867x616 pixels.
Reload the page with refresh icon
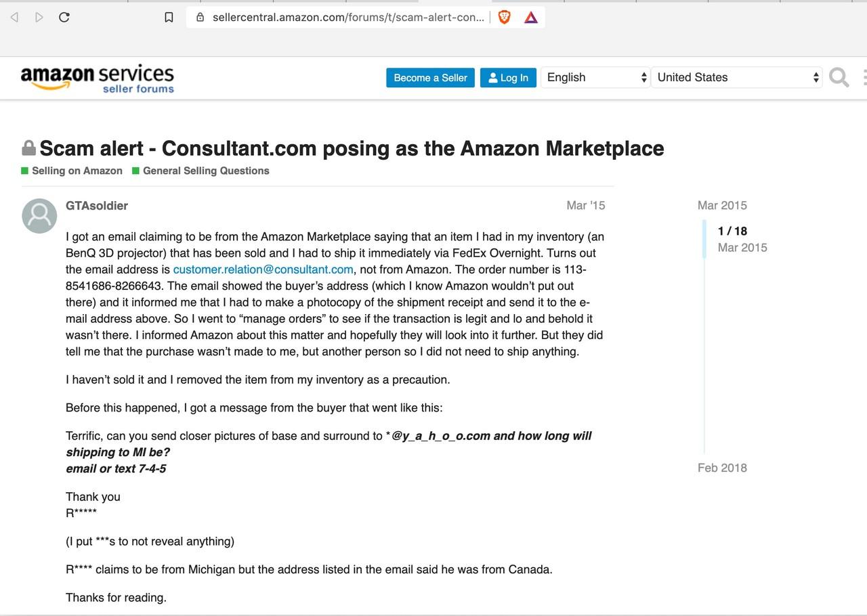point(64,17)
